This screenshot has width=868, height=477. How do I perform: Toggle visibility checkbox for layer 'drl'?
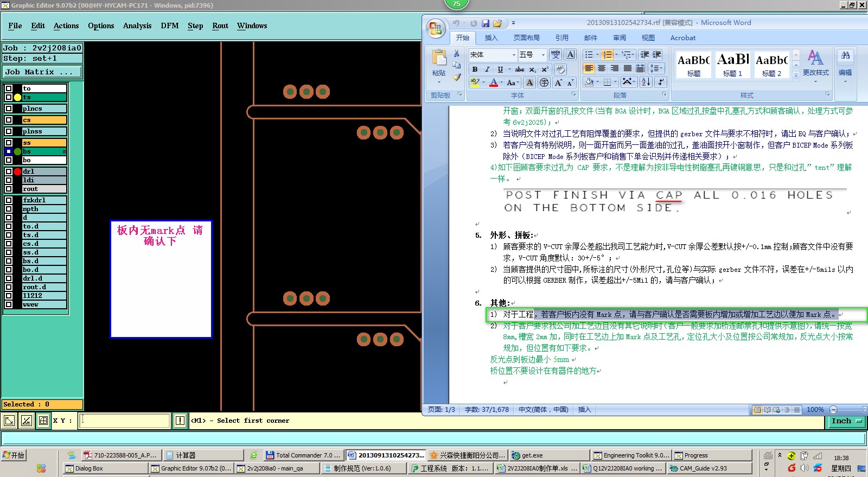tap(9, 171)
